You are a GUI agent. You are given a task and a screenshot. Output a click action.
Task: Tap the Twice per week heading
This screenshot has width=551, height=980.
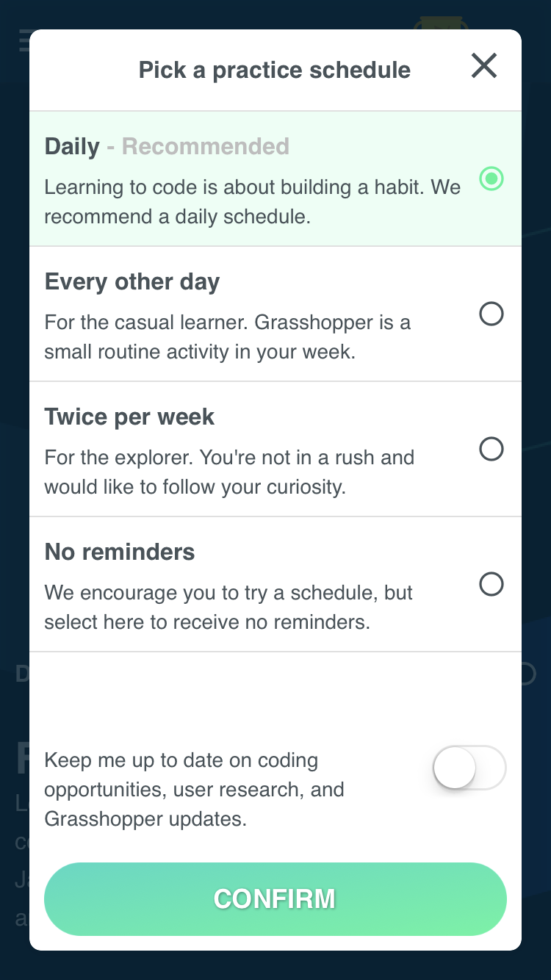(129, 417)
